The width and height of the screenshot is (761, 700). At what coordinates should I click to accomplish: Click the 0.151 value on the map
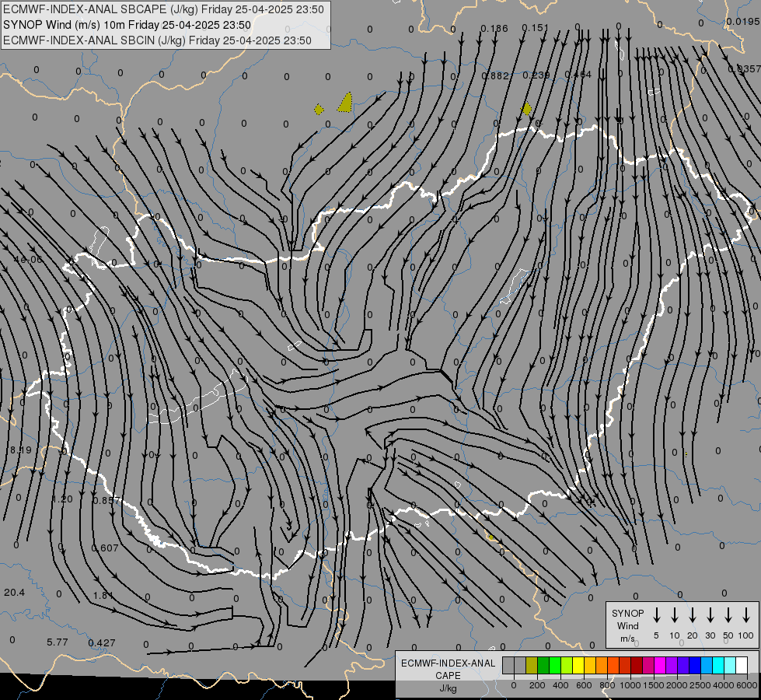[x=536, y=28]
